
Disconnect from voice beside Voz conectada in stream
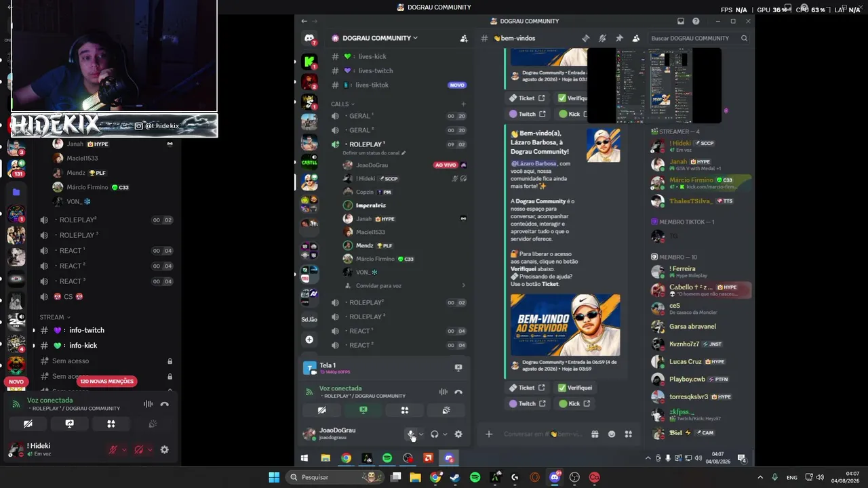[x=458, y=392]
